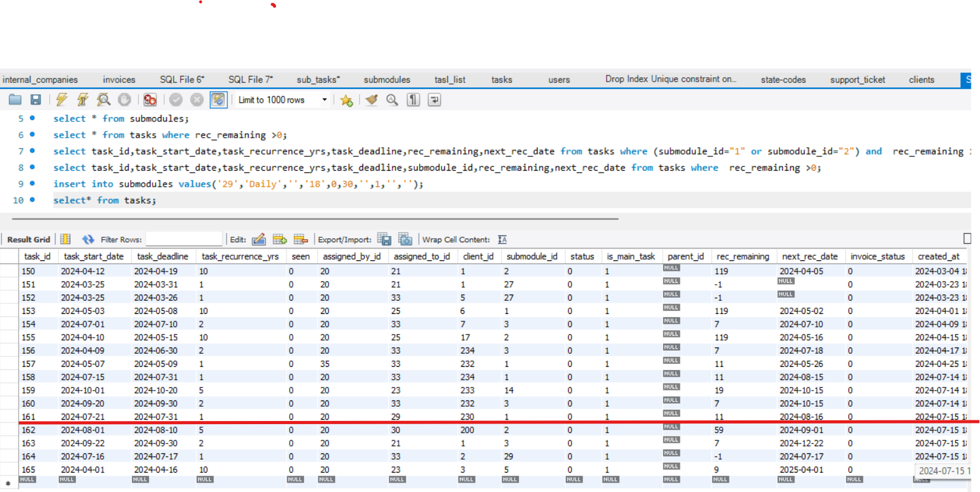Open the support_ticket tab
Screen dimensions: 980x492
857,80
